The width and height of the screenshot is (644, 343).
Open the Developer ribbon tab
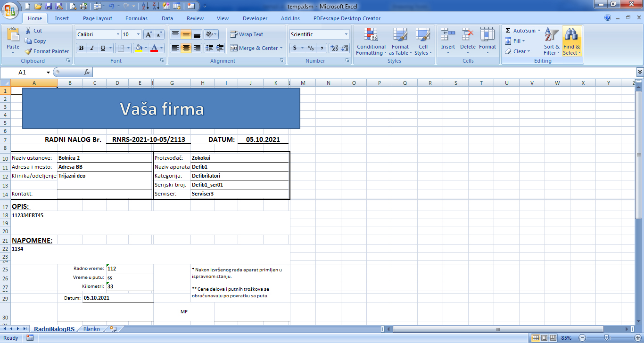coord(255,18)
